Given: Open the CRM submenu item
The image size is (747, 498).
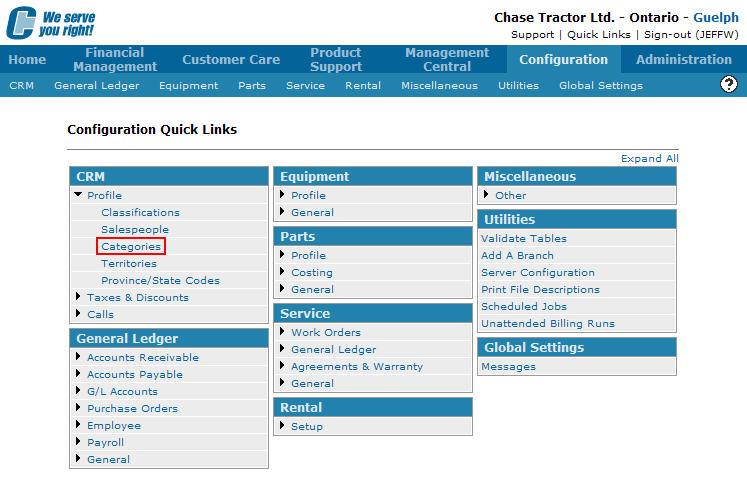Looking at the screenshot, I should [21, 86].
